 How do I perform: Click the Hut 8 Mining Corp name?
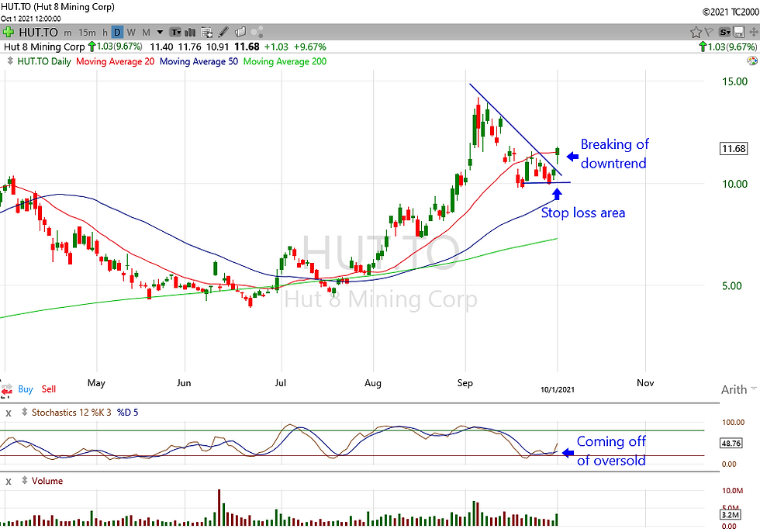(44, 47)
